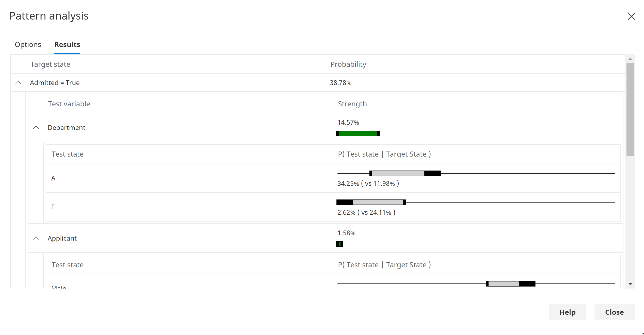Select the Department row label
This screenshot has width=644, height=335.
pos(66,127)
